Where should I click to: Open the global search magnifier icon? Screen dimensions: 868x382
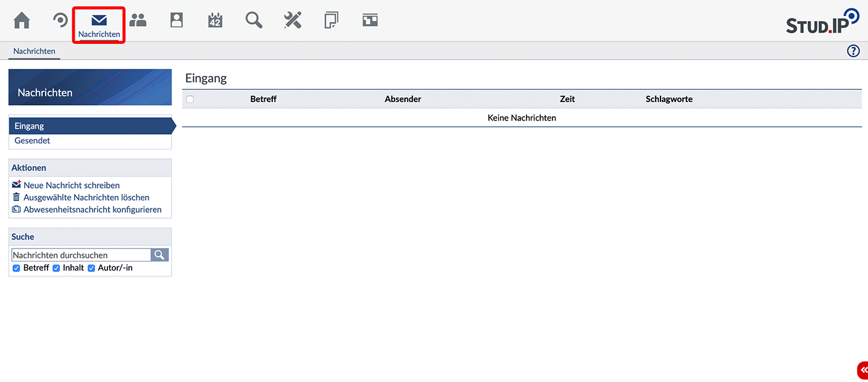tap(254, 20)
